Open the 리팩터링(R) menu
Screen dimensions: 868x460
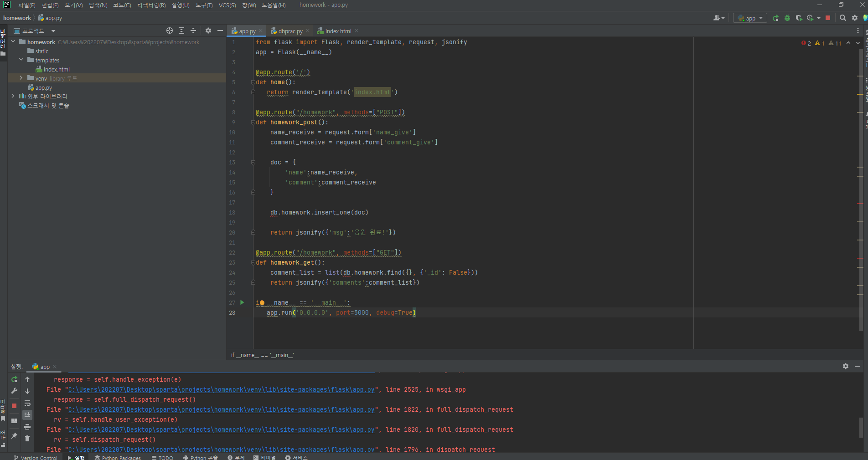click(x=151, y=5)
